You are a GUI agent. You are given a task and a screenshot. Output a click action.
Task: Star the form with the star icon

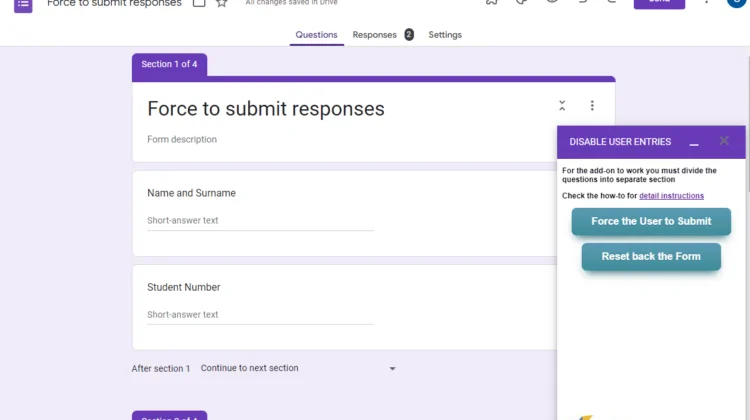222,3
